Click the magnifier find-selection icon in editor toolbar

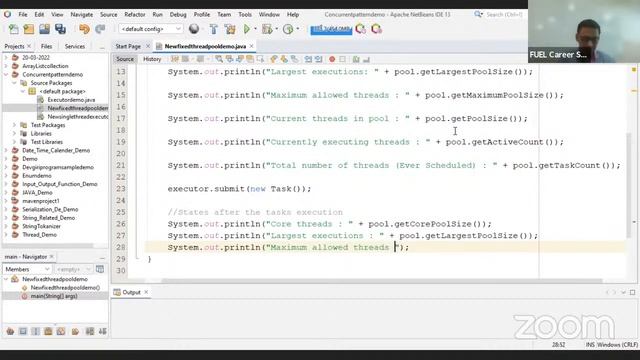pos(219,59)
